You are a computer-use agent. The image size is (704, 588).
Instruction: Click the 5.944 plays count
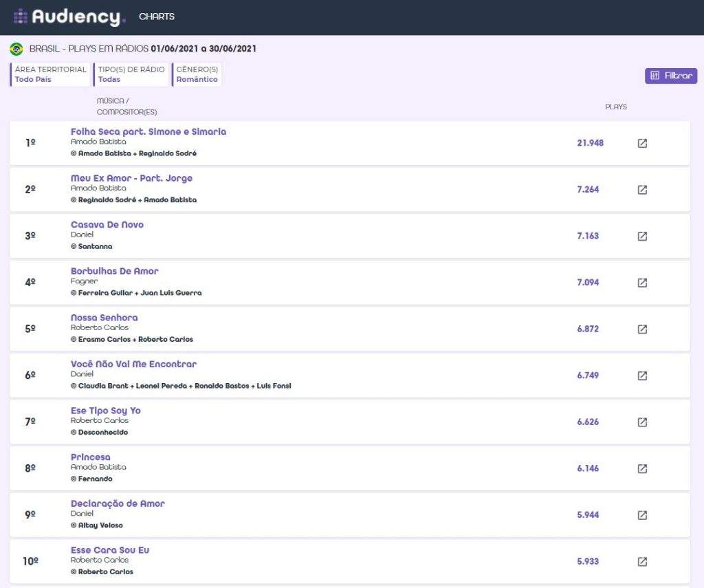[x=588, y=515]
